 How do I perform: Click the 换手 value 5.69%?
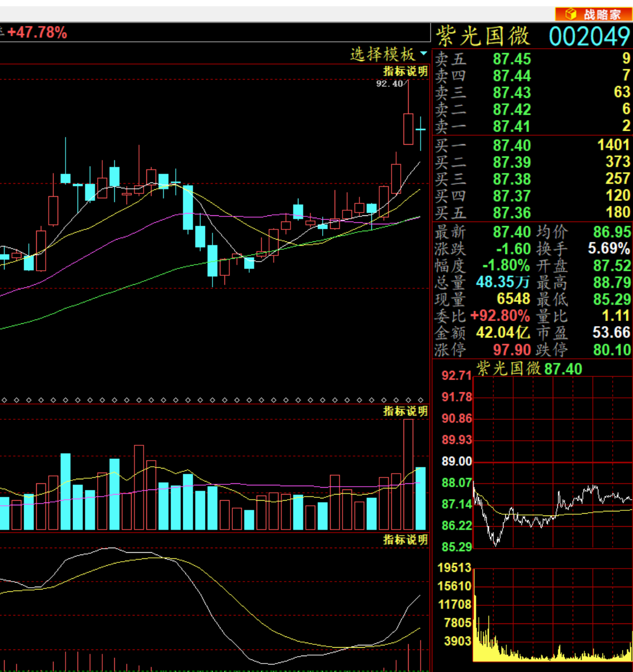pyautogui.click(x=609, y=248)
